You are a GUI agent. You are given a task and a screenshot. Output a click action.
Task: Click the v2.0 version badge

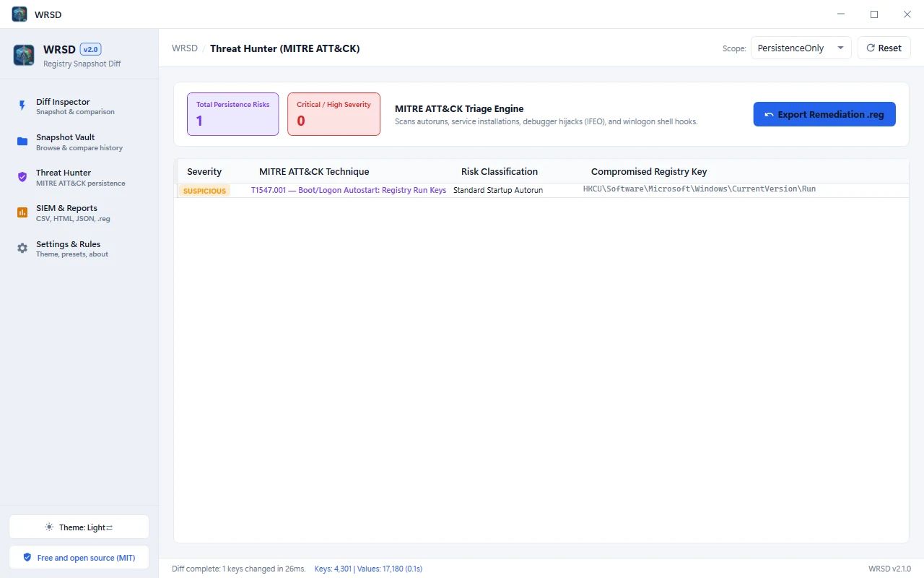pyautogui.click(x=91, y=49)
